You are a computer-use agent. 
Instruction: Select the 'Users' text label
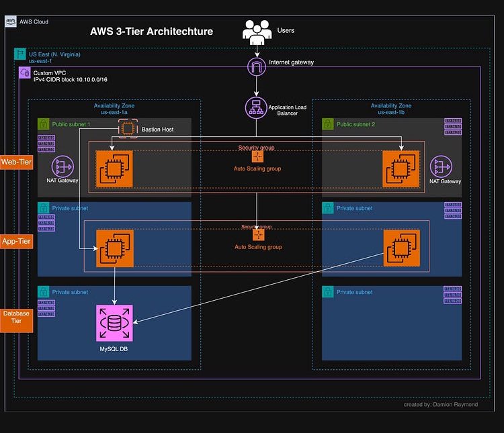286,30
